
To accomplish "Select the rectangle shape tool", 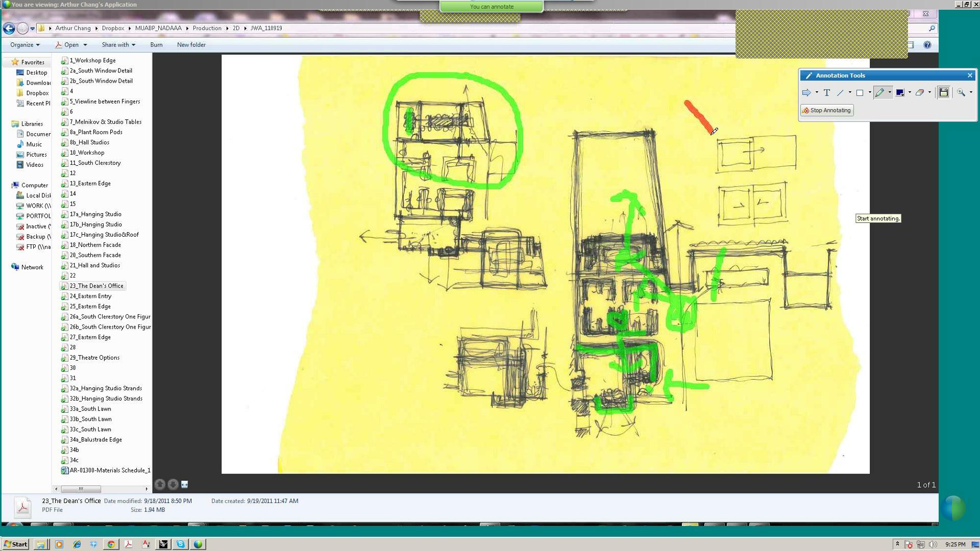I will [860, 93].
